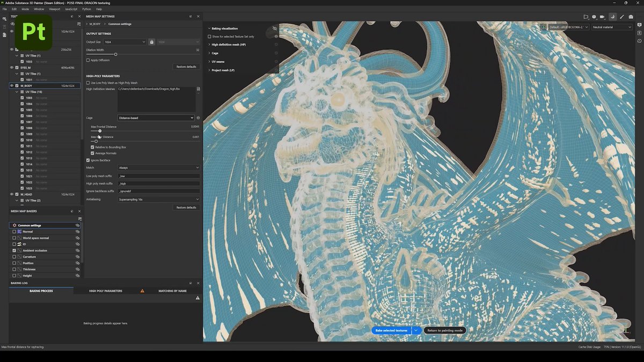Open the video camera view icon in top toolbar

tap(602, 17)
